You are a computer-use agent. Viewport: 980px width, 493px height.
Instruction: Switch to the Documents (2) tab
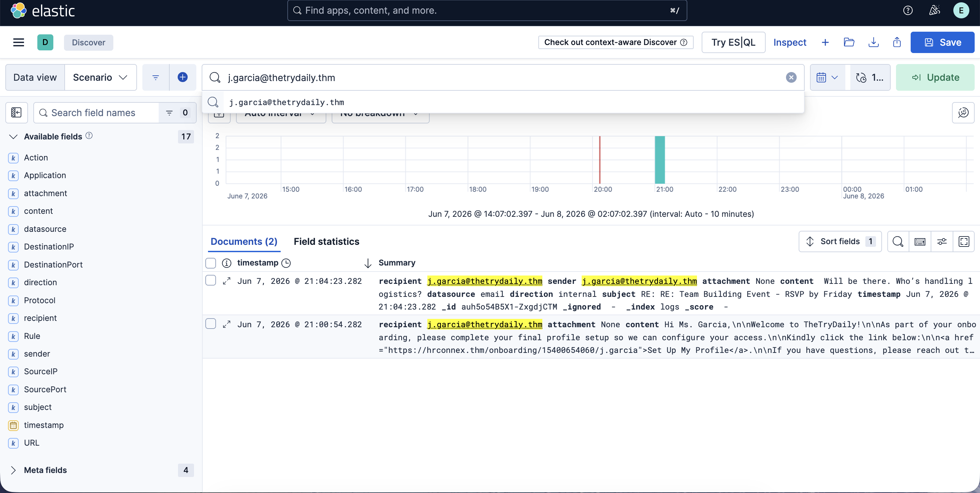pyautogui.click(x=244, y=241)
